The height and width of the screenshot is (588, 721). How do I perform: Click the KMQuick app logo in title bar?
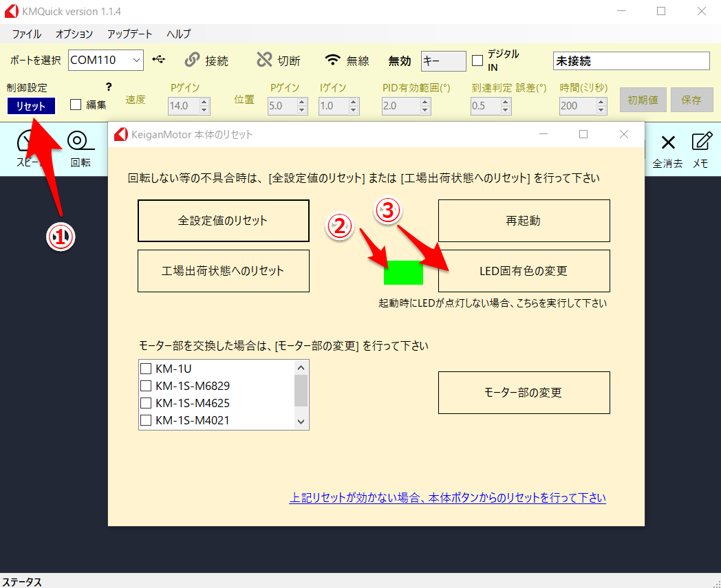(12, 12)
